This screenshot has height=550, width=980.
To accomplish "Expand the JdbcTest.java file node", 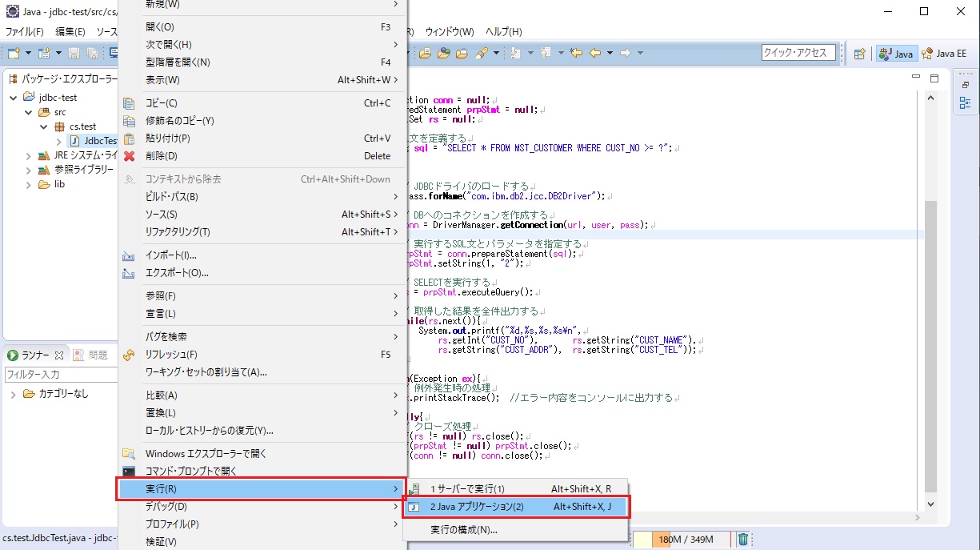I will pos(59,141).
